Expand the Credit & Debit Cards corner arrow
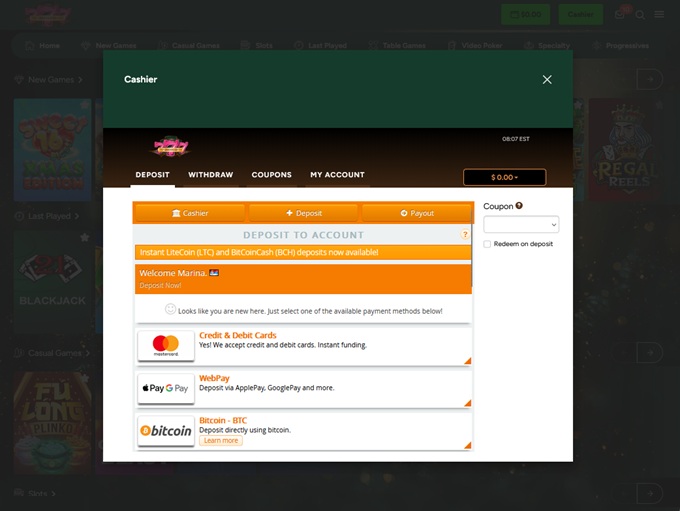The height and width of the screenshot is (511, 680). coord(467,361)
